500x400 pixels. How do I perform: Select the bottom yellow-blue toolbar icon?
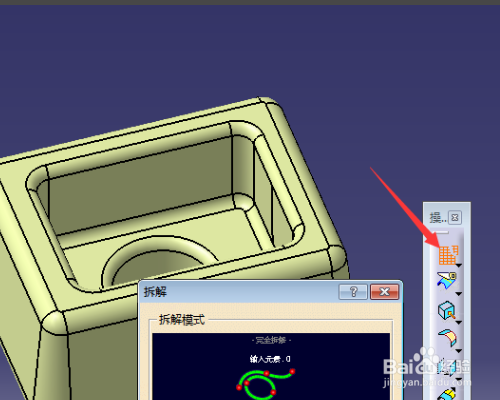tap(447, 394)
